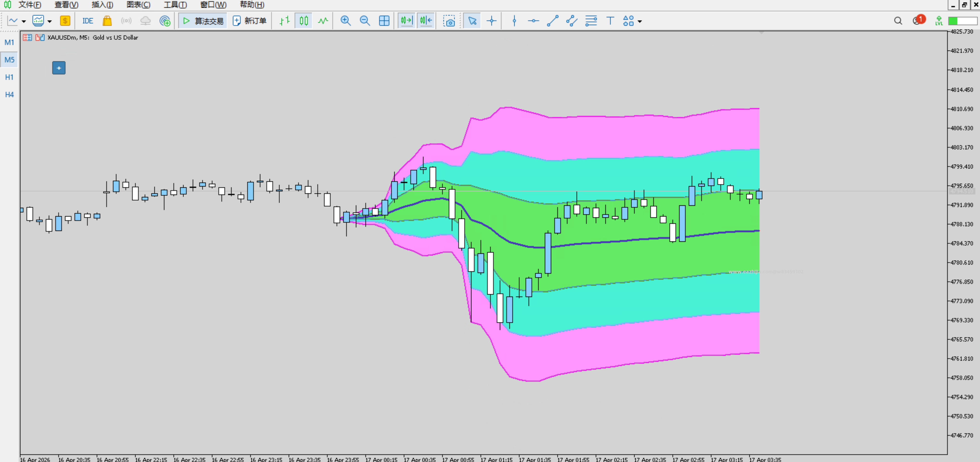The width and height of the screenshot is (980, 462).
Task: Open the 窗口(W) menu
Action: pyautogui.click(x=213, y=5)
